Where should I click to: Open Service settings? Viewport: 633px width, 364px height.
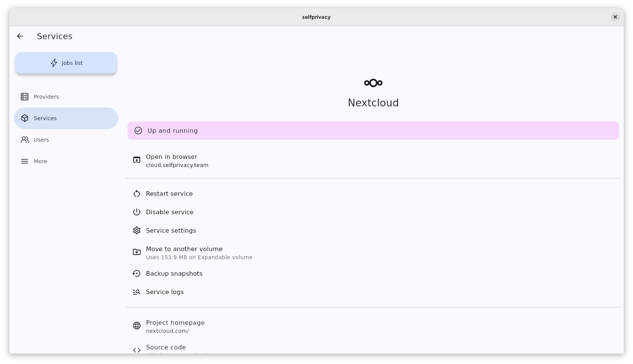point(373,230)
